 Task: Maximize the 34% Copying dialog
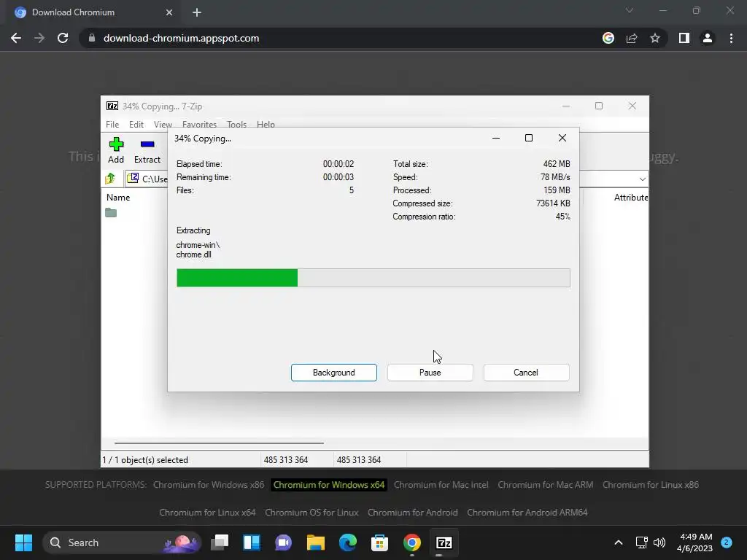coord(529,138)
